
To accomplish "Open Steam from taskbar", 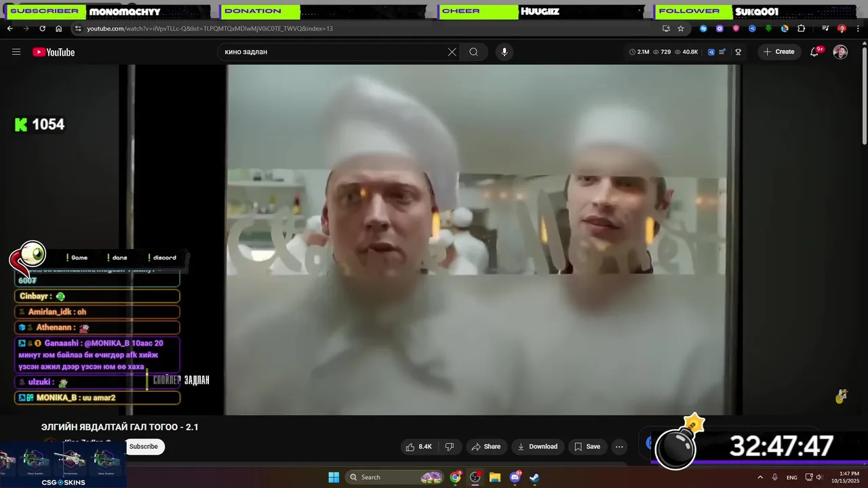I will coord(534,477).
